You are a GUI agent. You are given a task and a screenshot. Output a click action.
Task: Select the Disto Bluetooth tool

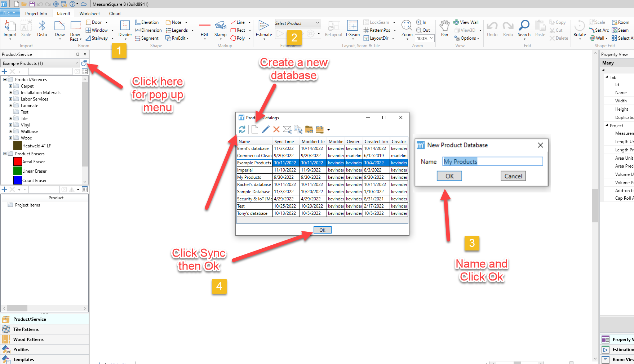42,29
